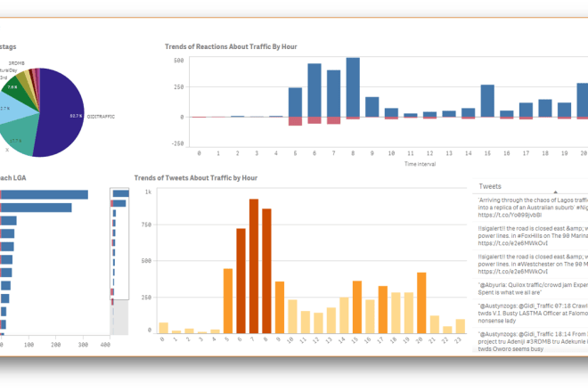Click the grey area below the LGA mini-map

click(120, 317)
